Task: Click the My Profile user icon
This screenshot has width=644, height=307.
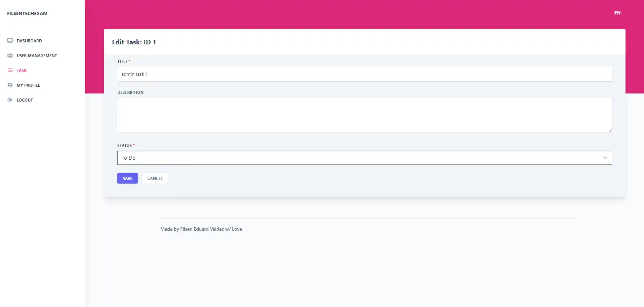Action: click(x=10, y=85)
